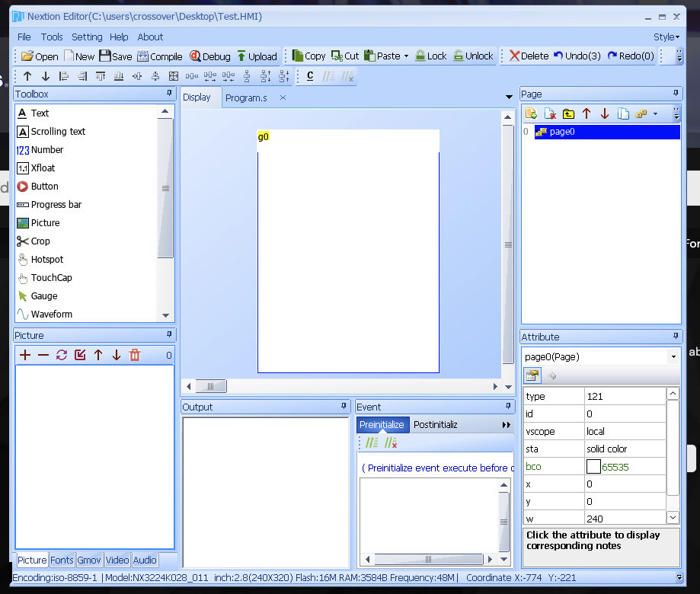Screen dimensions: 700x594
Task: Open status bar overflow arrow
Action: pyautogui.click(x=679, y=577)
